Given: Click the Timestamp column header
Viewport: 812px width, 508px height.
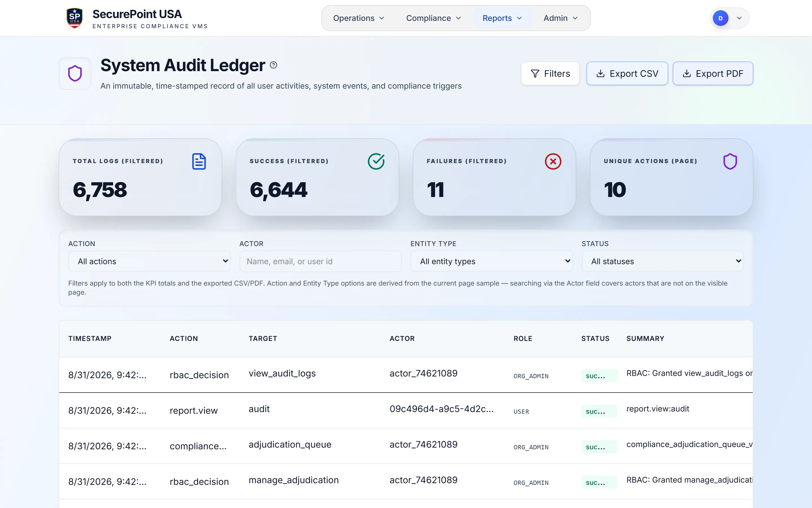Looking at the screenshot, I should [x=90, y=339].
